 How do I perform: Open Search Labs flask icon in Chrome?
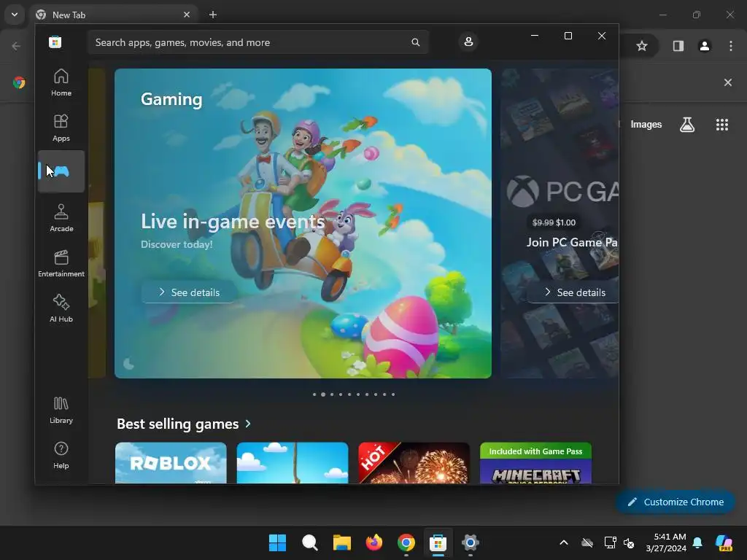[x=687, y=125]
